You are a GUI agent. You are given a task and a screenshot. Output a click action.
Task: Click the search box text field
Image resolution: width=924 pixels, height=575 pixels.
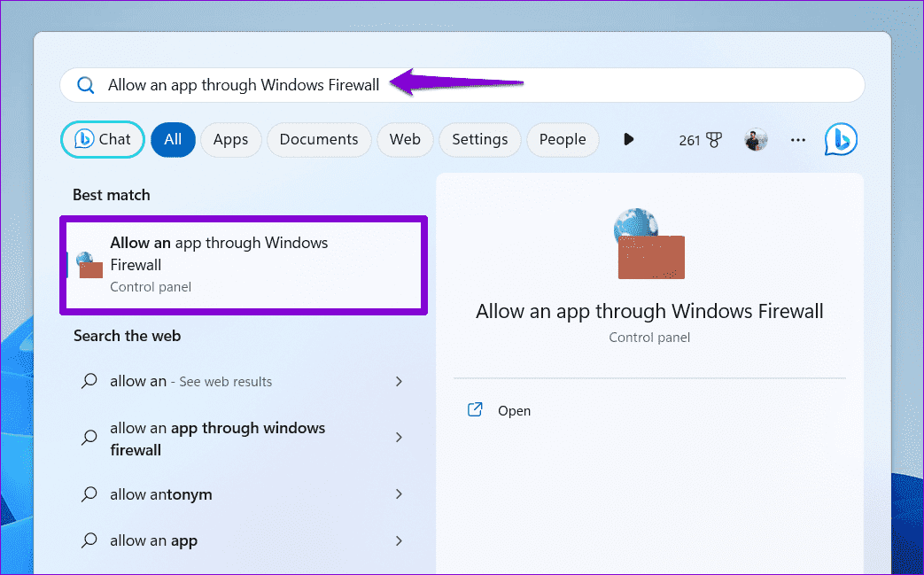pos(462,85)
